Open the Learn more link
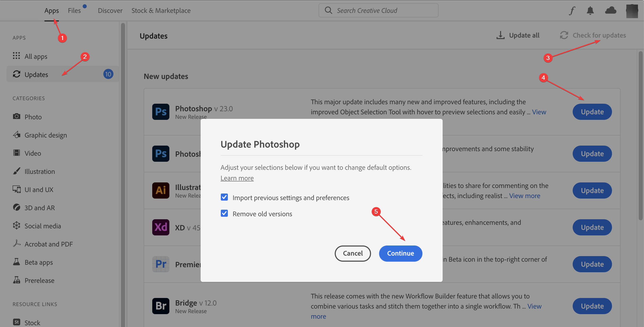This screenshot has height=327, width=644. pyautogui.click(x=237, y=178)
